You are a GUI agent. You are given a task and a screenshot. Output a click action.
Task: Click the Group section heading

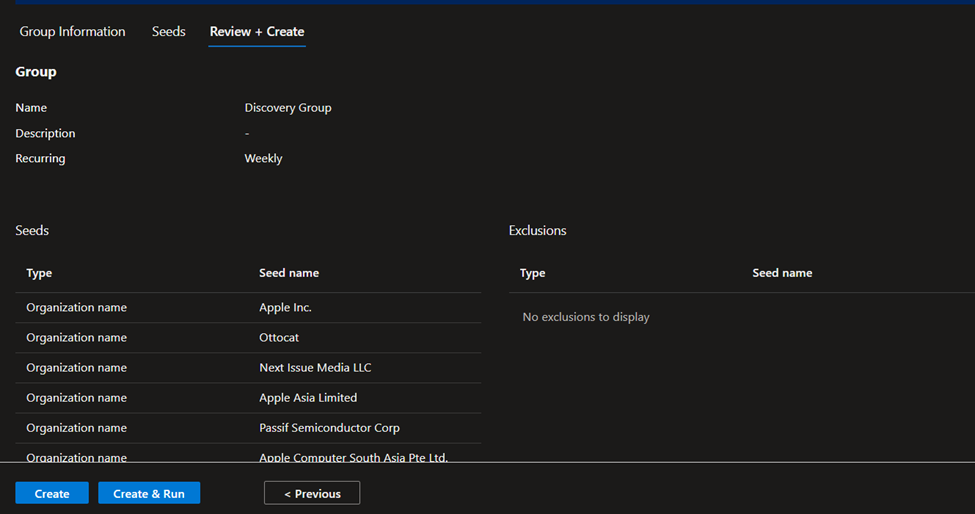(36, 72)
